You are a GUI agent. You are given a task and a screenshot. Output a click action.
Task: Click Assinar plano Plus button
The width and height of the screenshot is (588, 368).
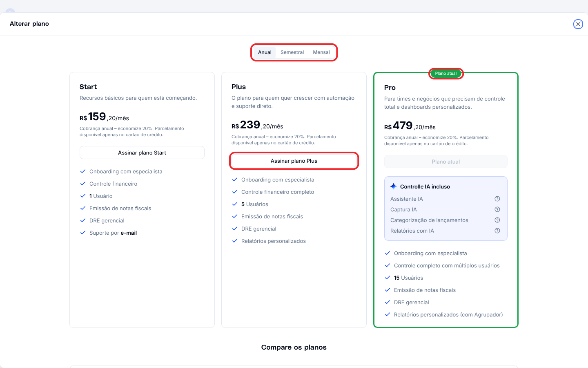pyautogui.click(x=294, y=161)
